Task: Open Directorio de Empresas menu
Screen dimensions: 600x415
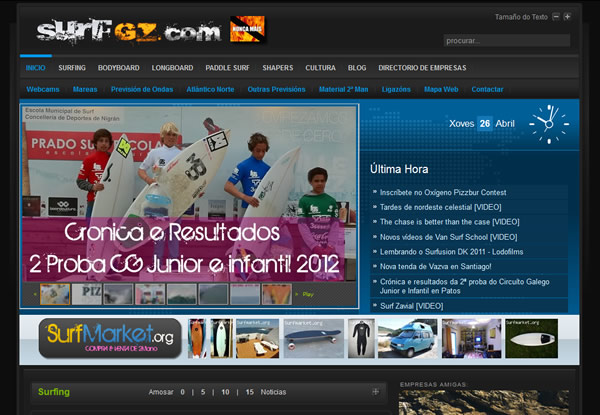Action: [x=422, y=68]
